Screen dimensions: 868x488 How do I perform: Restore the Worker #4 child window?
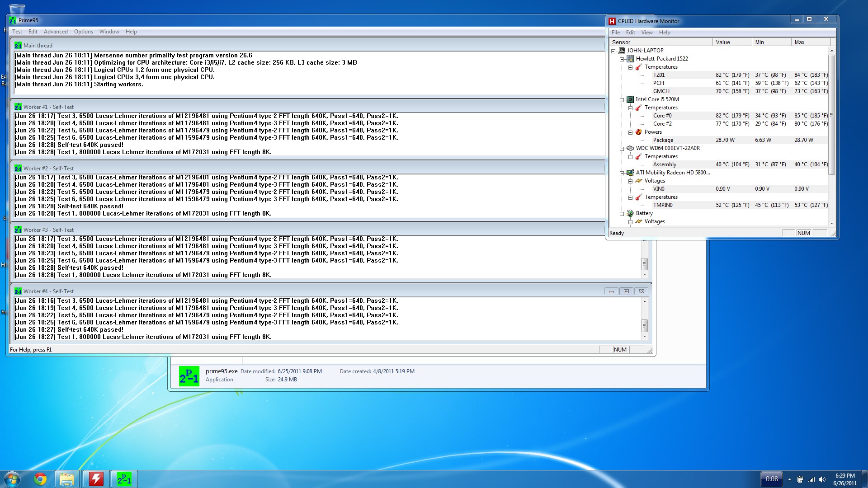(626, 291)
